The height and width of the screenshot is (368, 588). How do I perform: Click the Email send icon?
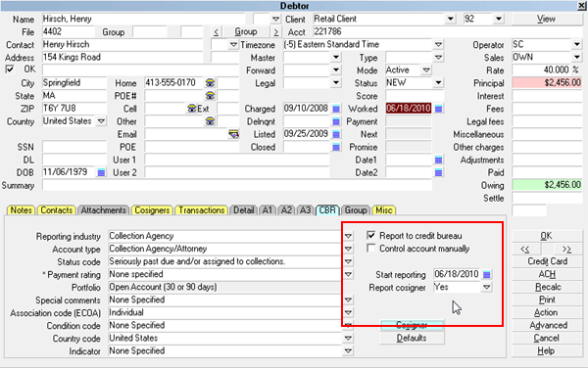click(233, 134)
